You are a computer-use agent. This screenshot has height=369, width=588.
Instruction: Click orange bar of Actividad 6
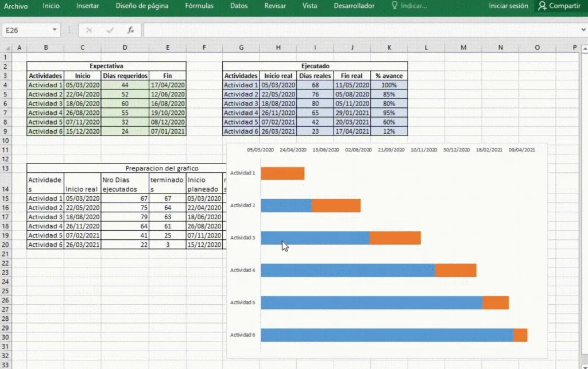tap(520, 335)
